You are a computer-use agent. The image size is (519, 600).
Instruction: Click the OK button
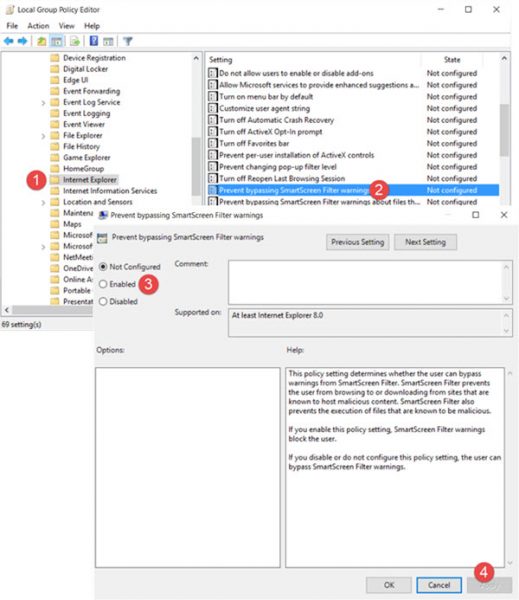[x=389, y=585]
